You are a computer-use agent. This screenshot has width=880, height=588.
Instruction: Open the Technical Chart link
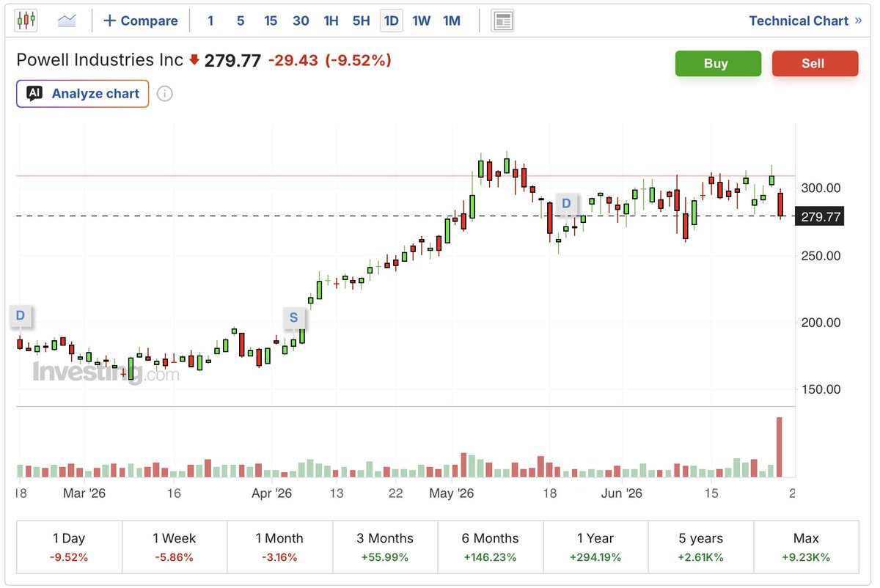[x=805, y=21]
